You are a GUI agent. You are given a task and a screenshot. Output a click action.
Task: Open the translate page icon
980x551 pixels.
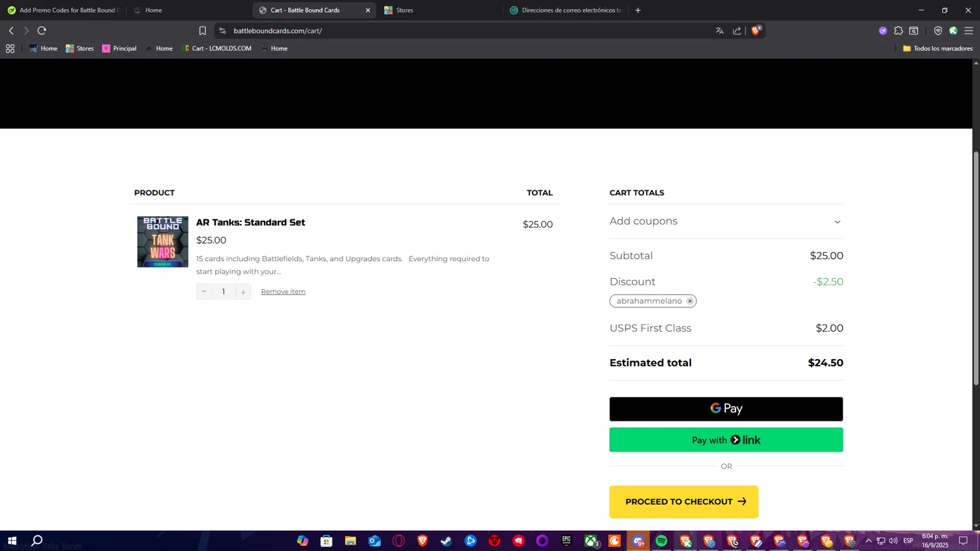719,31
